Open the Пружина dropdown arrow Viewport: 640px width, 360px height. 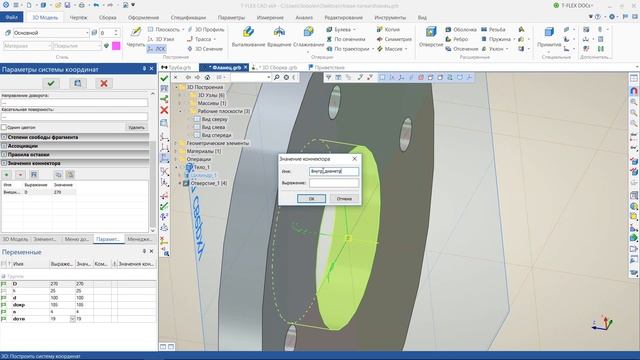point(514,39)
